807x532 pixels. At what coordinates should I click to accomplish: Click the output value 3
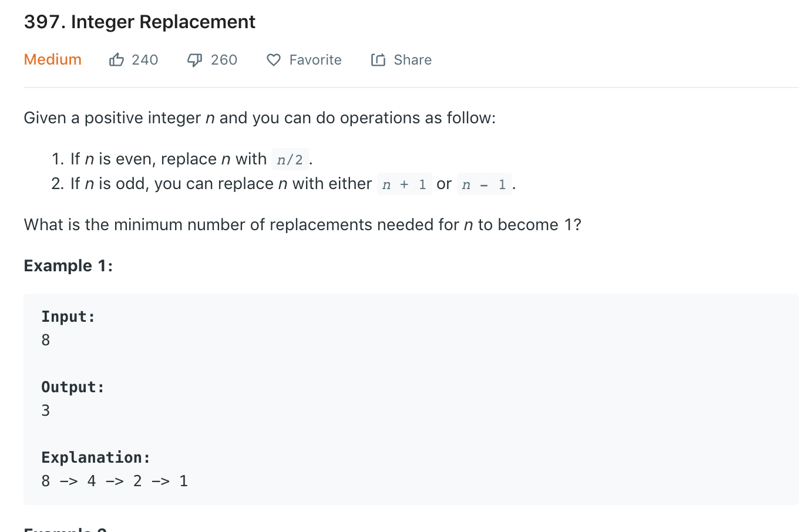coord(46,410)
